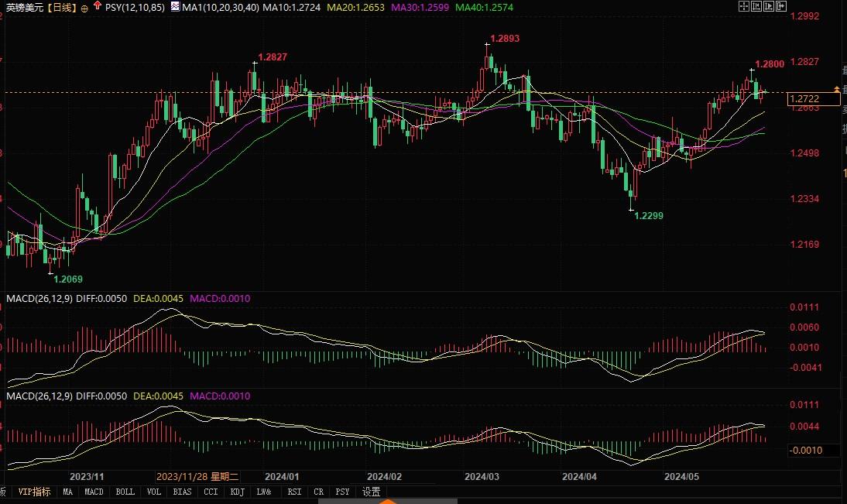
Task: Select the add-indicator-pane chart icon
Action: pos(756,5)
